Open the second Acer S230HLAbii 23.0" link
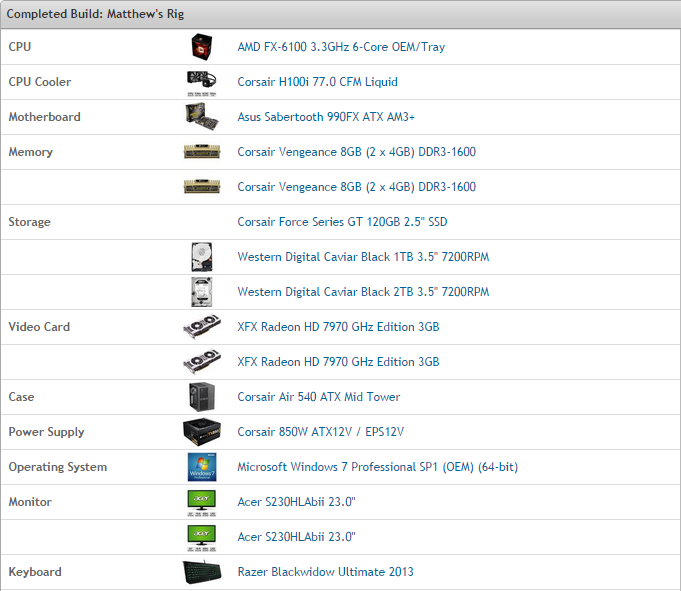This screenshot has height=591, width=681. (296, 537)
